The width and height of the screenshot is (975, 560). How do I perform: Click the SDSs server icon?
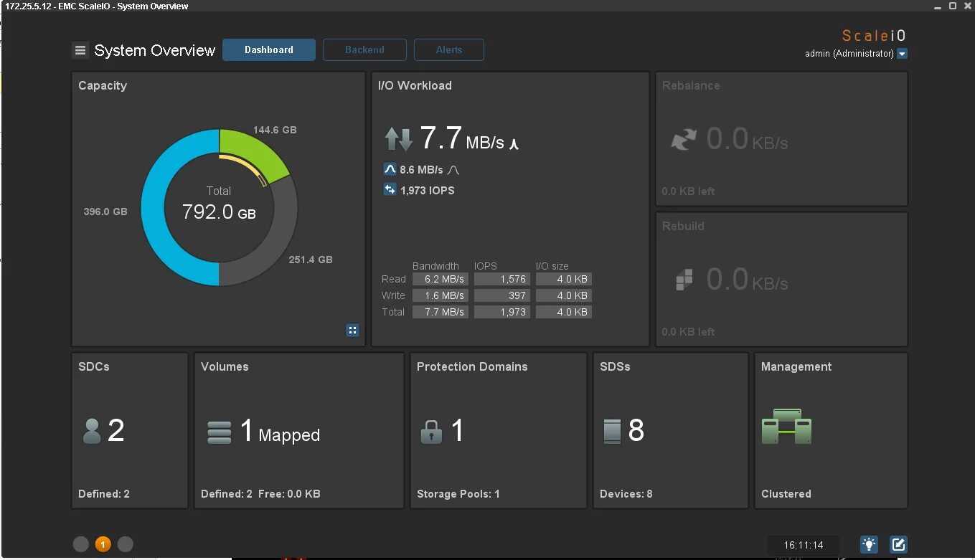pos(612,431)
